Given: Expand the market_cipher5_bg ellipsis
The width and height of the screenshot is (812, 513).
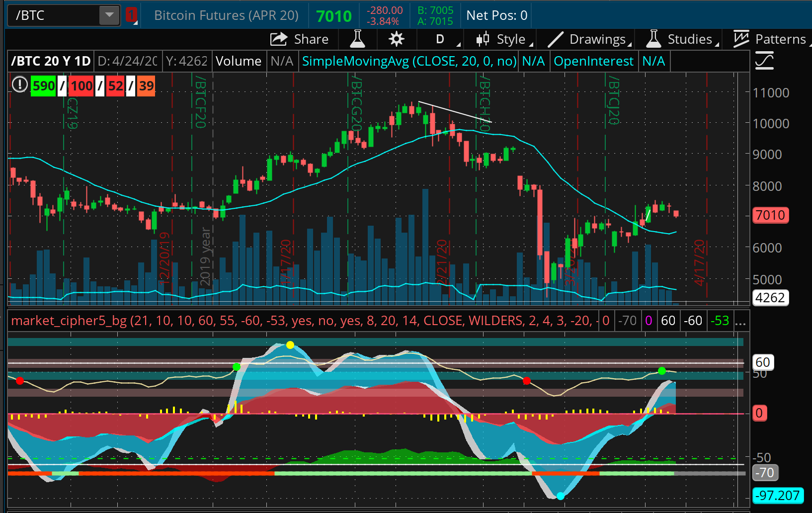Looking at the screenshot, I should [740, 321].
